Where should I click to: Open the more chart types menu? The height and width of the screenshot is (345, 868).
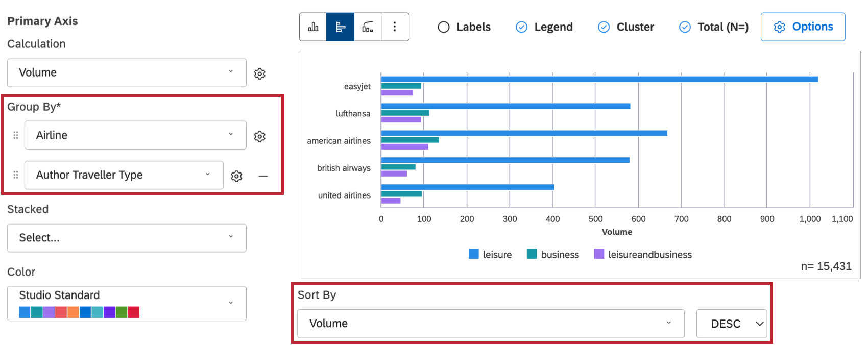tap(395, 27)
